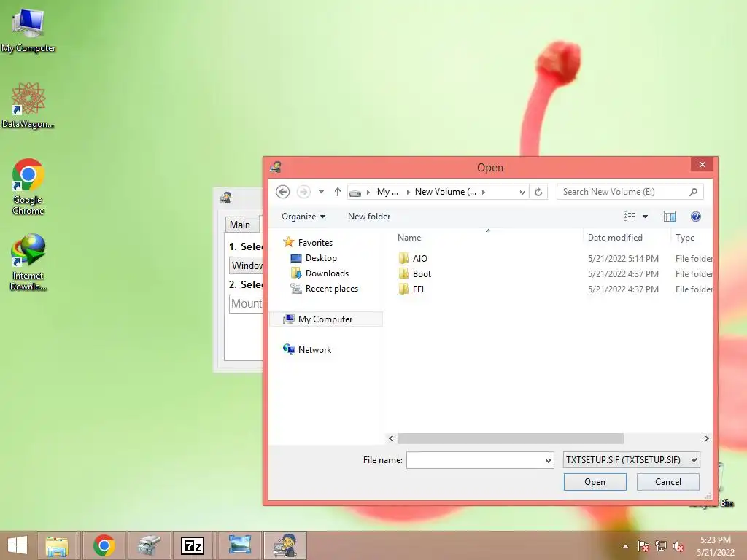Viewport: 747px width, 560px height.
Task: Open recent locations dropdown arrow
Action: click(x=321, y=192)
